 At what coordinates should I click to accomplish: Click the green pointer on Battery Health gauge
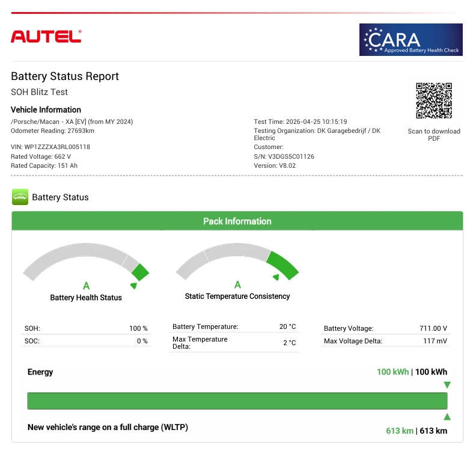coord(133,286)
